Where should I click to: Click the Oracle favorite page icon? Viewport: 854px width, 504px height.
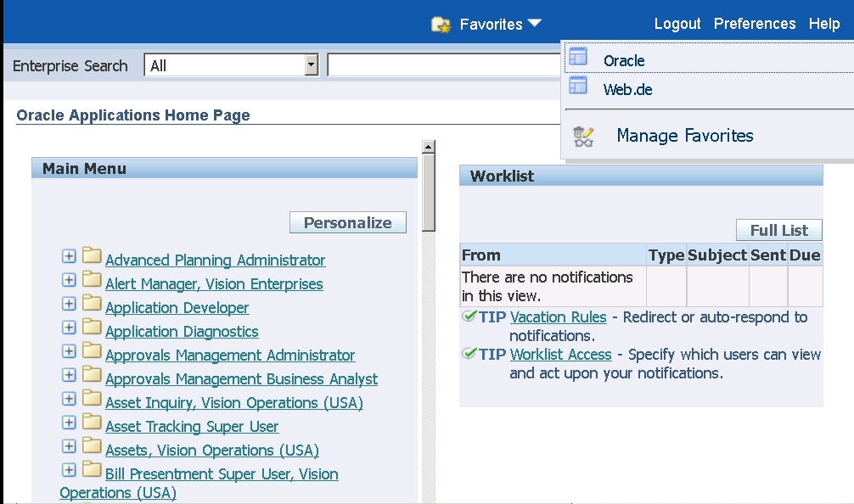[x=578, y=57]
